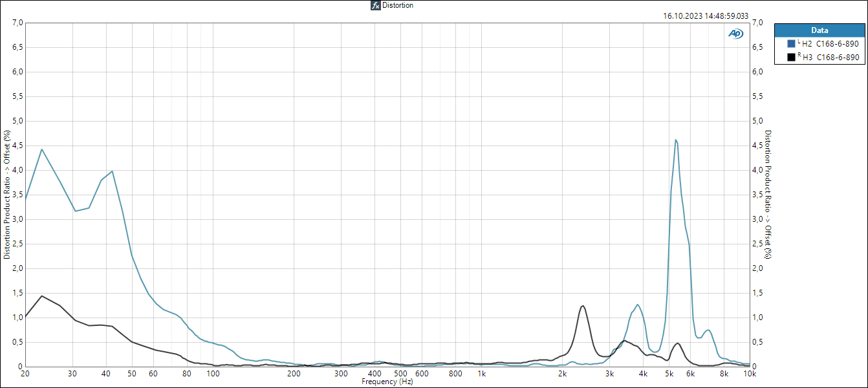The height and width of the screenshot is (388, 868).
Task: Click the 1k frequency axis label
Action: [x=481, y=374]
